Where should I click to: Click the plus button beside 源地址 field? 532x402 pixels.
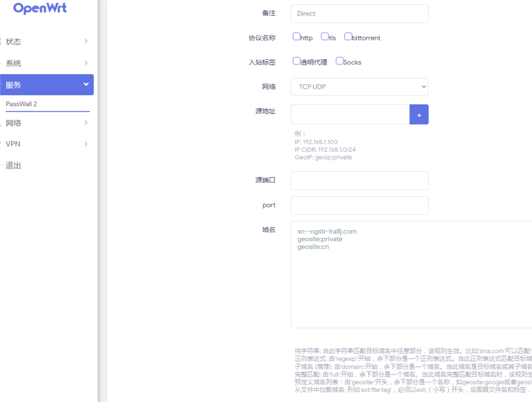click(419, 115)
